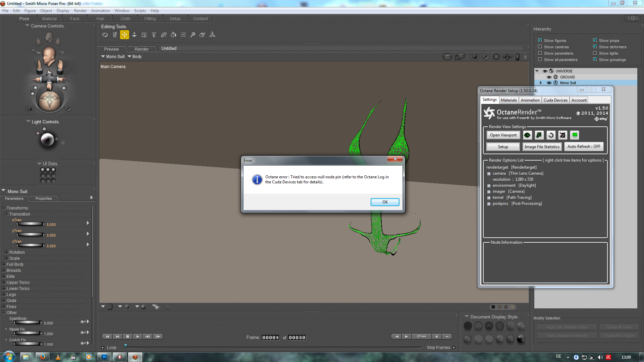Select the Chain Break tool
The image size is (644, 362).
tap(164, 35)
